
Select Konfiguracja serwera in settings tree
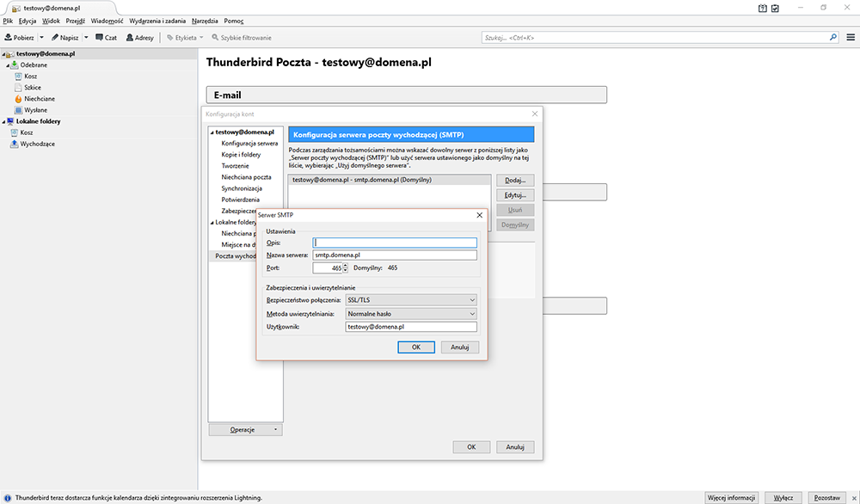click(x=249, y=143)
